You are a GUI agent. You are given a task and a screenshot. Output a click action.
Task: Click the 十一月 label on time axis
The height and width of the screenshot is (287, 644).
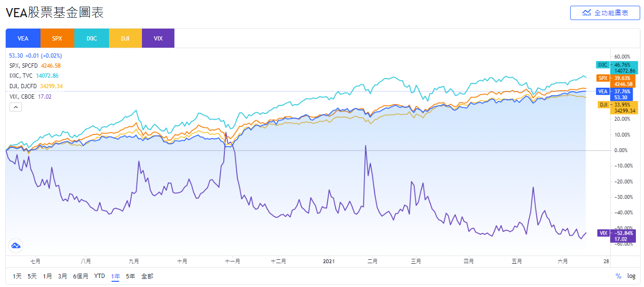pos(232,261)
